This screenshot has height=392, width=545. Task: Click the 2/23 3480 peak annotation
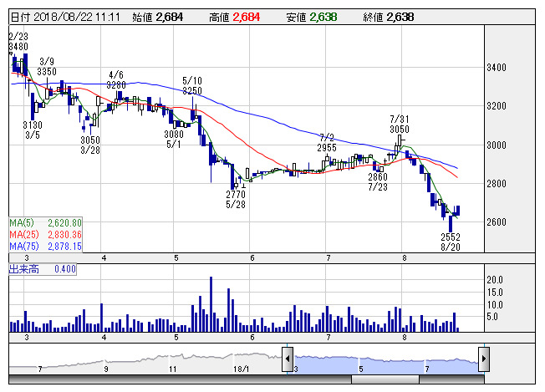coord(18,41)
